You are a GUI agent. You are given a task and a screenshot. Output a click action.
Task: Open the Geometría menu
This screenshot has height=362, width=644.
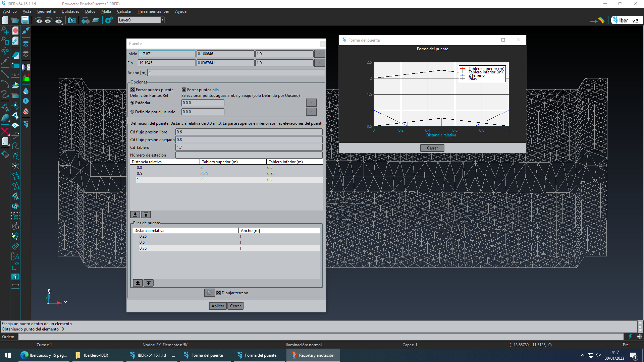[46, 11]
